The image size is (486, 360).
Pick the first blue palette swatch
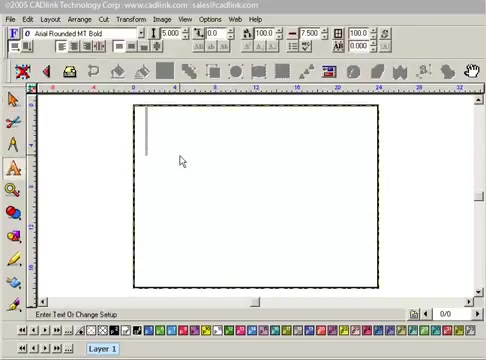(x=148, y=331)
